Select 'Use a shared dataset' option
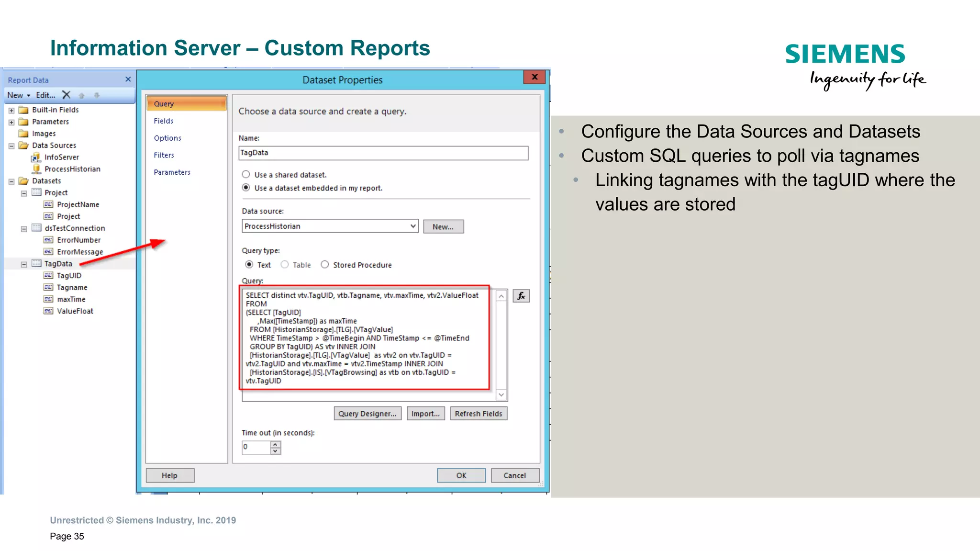The width and height of the screenshot is (980, 551). pos(246,175)
